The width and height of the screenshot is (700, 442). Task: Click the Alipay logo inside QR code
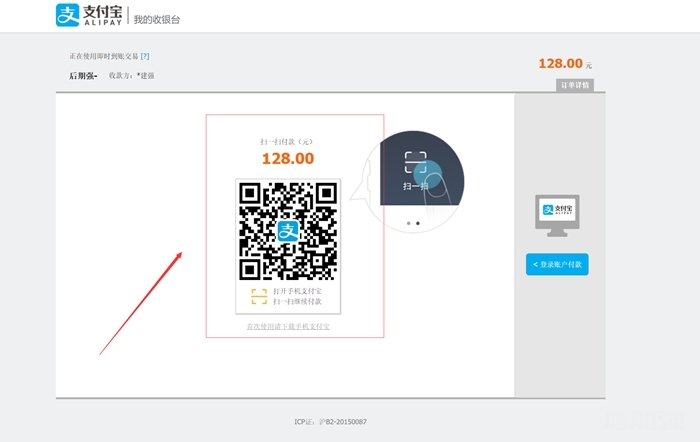click(288, 231)
